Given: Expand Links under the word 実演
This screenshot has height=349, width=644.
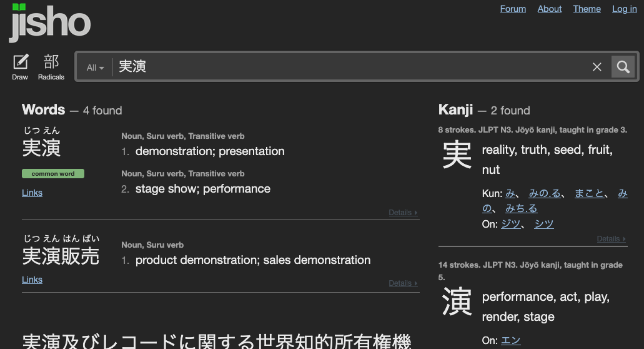Looking at the screenshot, I should 32,193.
